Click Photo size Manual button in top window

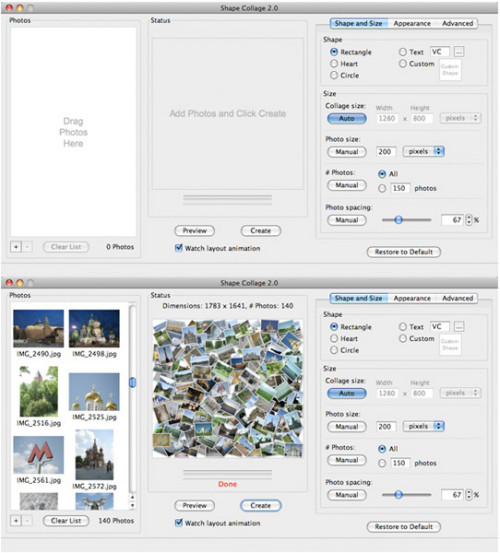click(x=347, y=152)
